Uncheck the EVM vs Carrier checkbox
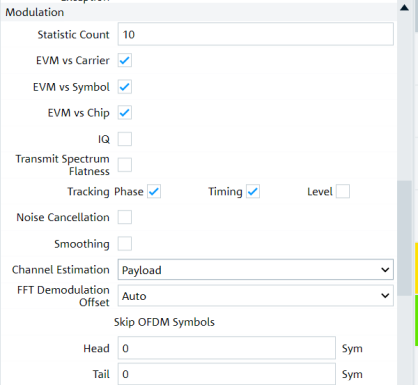This screenshot has height=385, width=418. (125, 60)
